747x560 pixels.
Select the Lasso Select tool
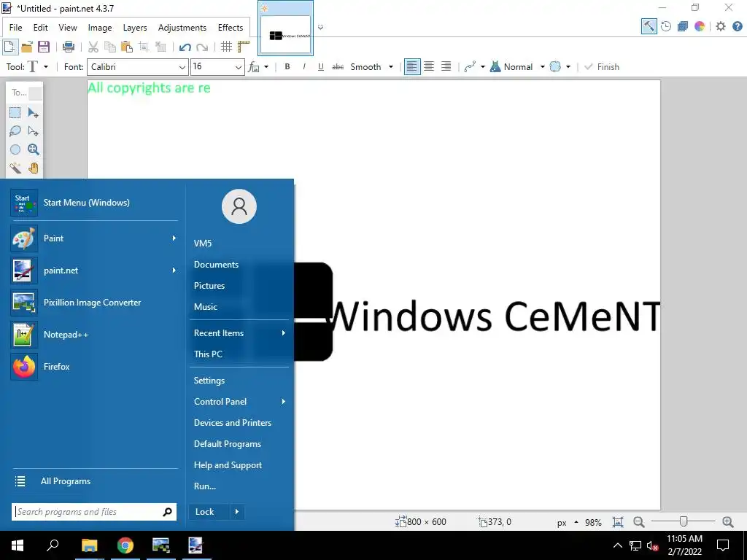[x=15, y=131]
